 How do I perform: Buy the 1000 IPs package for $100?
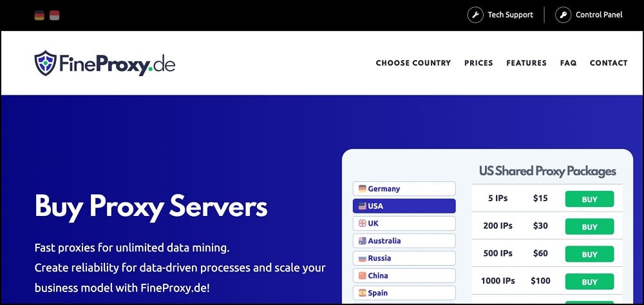tap(589, 282)
